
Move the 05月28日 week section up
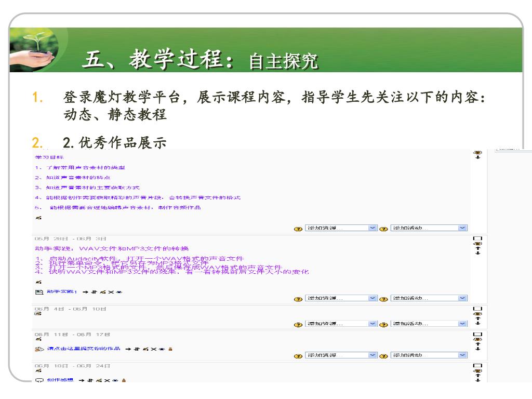tap(478, 248)
